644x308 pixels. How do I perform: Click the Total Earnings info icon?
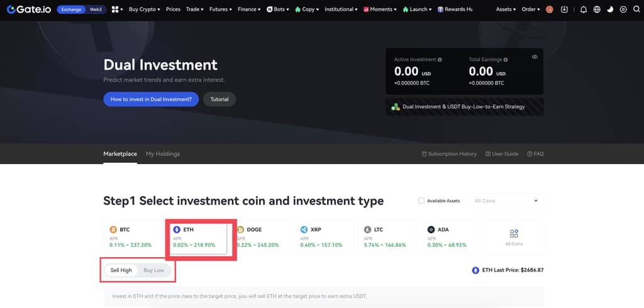click(x=506, y=60)
